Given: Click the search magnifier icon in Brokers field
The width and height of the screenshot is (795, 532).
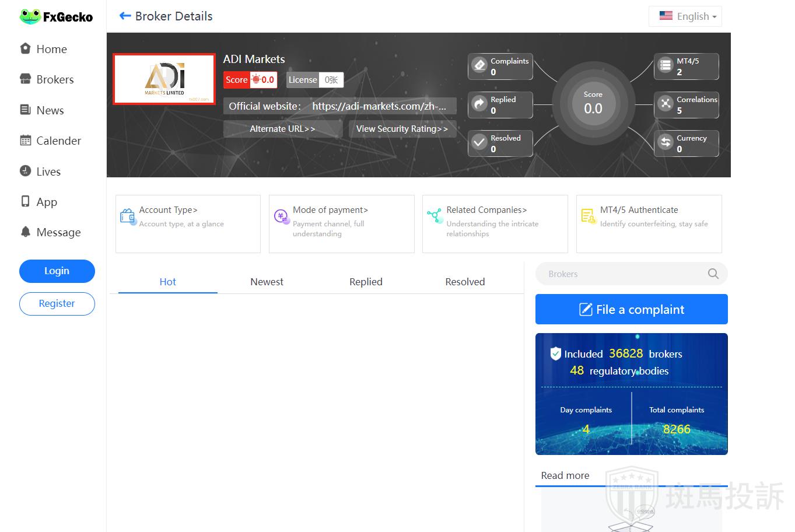Looking at the screenshot, I should tap(713, 274).
